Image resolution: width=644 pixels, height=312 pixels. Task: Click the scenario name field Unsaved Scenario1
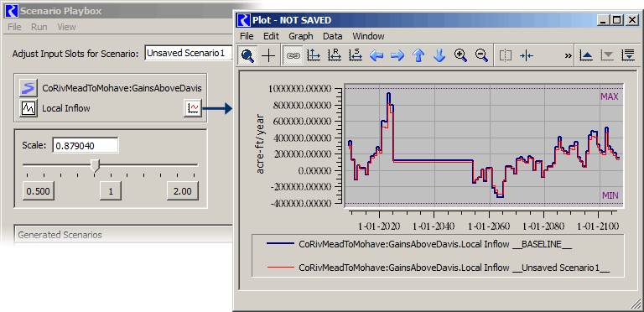(x=189, y=53)
